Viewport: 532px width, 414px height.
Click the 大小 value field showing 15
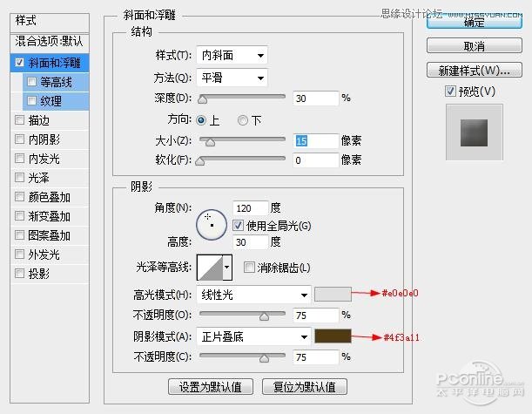point(315,140)
